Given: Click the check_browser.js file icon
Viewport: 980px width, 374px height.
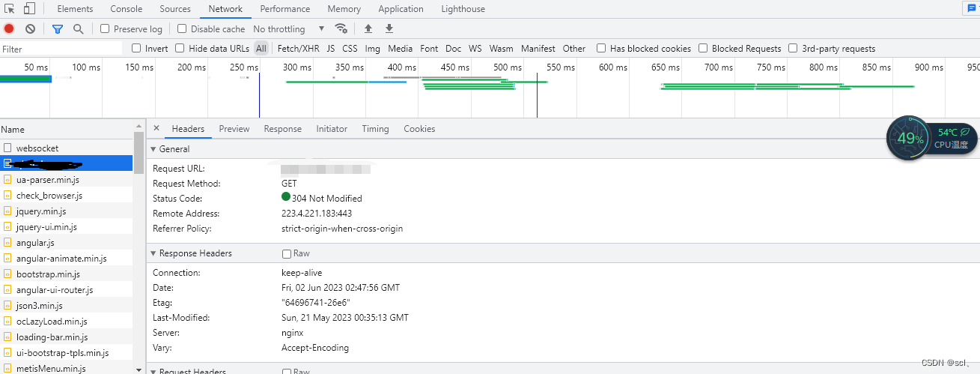Looking at the screenshot, I should [7, 196].
